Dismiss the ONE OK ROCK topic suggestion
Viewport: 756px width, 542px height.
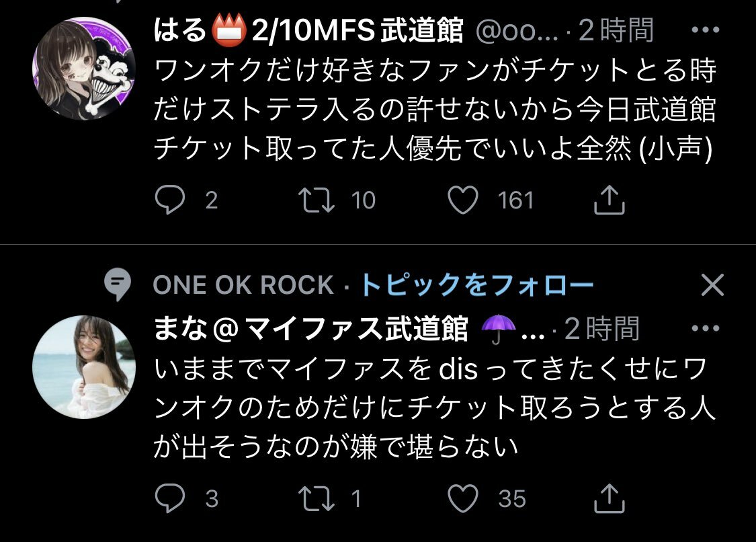(x=712, y=284)
